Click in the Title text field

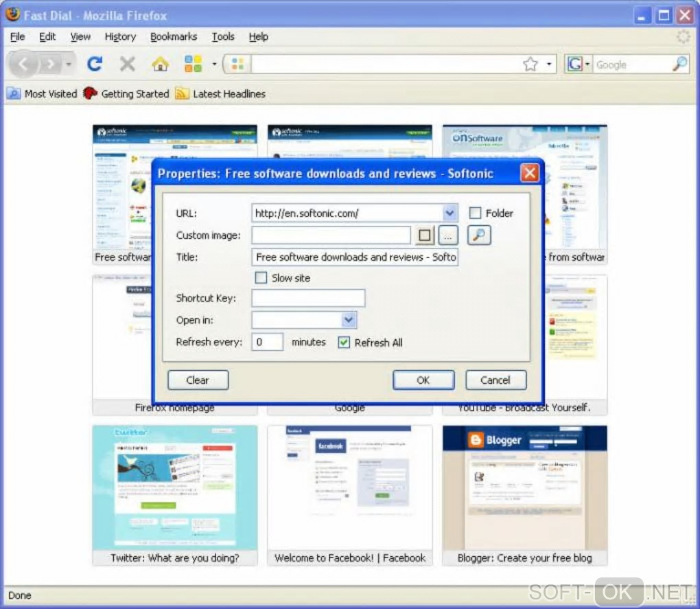pyautogui.click(x=355, y=257)
